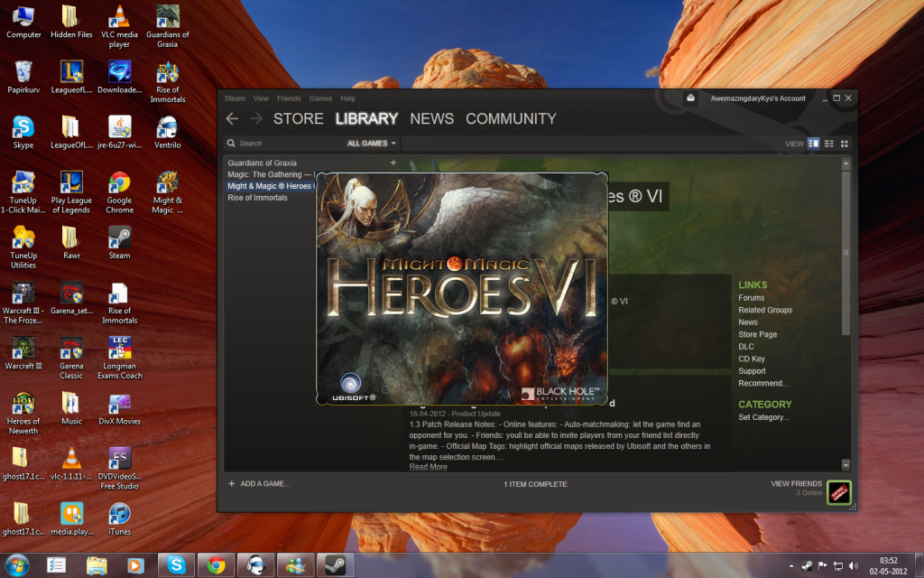
Task: Click Set Category... link
Action: click(x=763, y=417)
